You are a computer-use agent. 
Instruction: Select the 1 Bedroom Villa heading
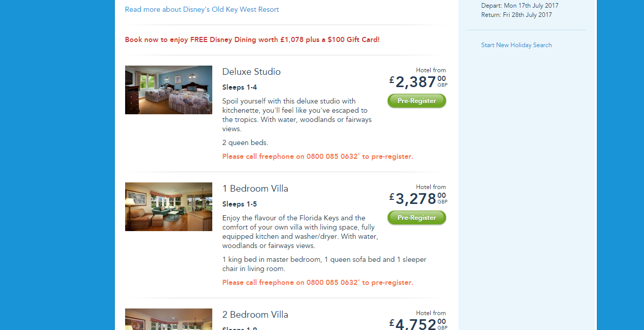[255, 189]
